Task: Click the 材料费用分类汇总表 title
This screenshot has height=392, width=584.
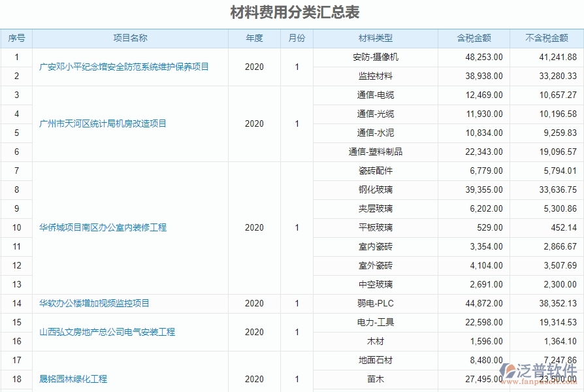Action: pos(292,10)
